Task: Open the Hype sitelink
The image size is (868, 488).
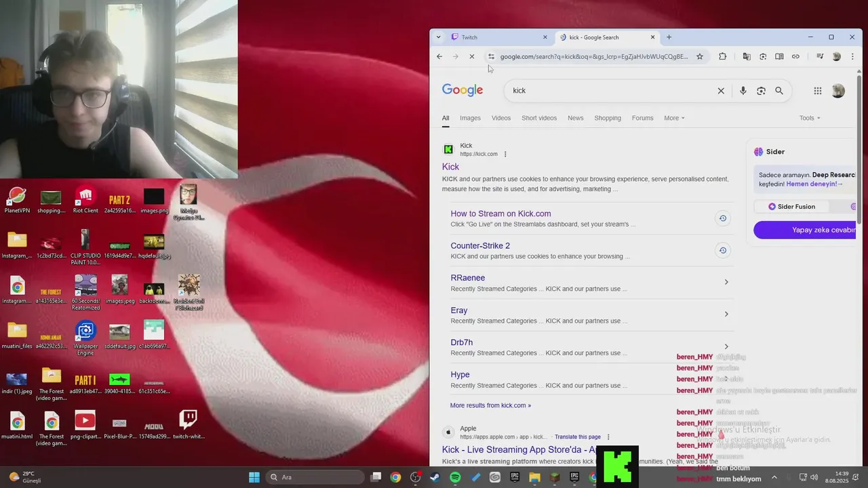Action: (460, 374)
